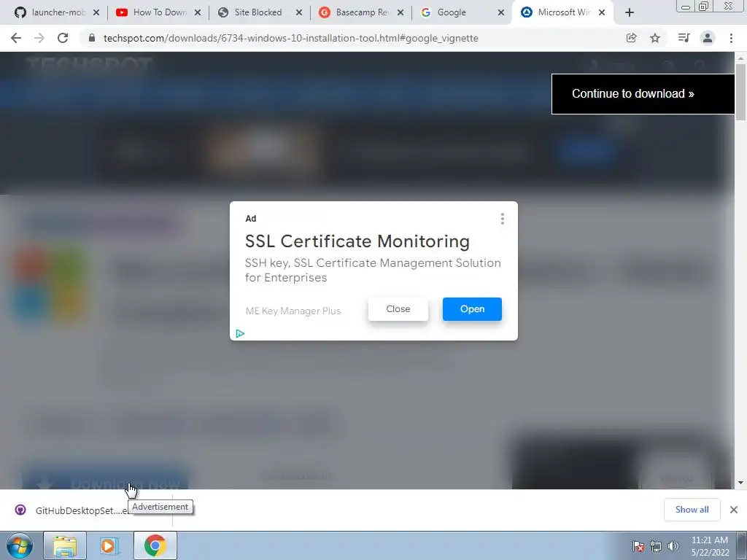The height and width of the screenshot is (560, 747).
Task: Click the scrollbar down arrow
Action: click(740, 483)
